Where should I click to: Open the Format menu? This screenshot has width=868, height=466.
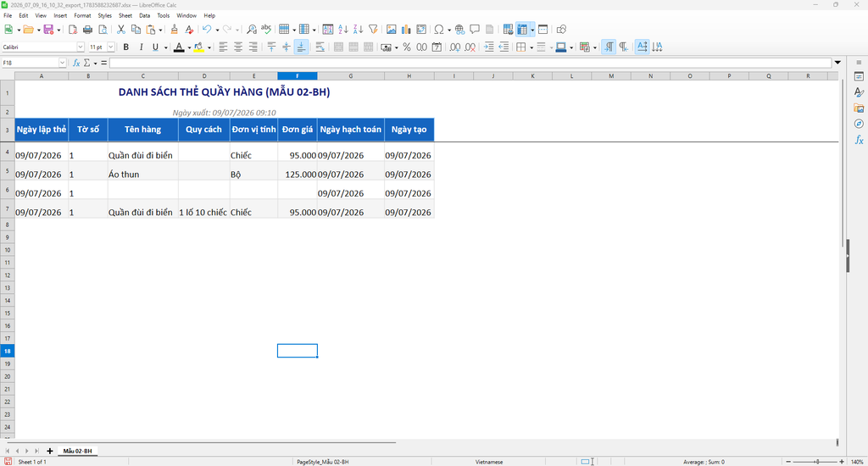coord(82,15)
